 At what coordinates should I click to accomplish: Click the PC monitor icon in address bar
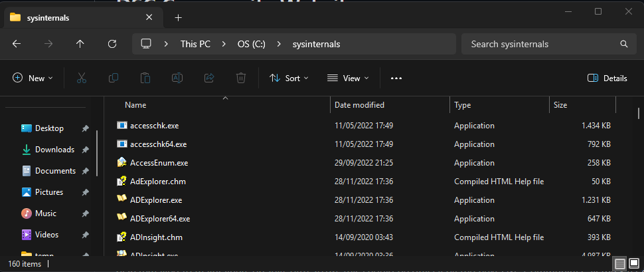pos(146,44)
